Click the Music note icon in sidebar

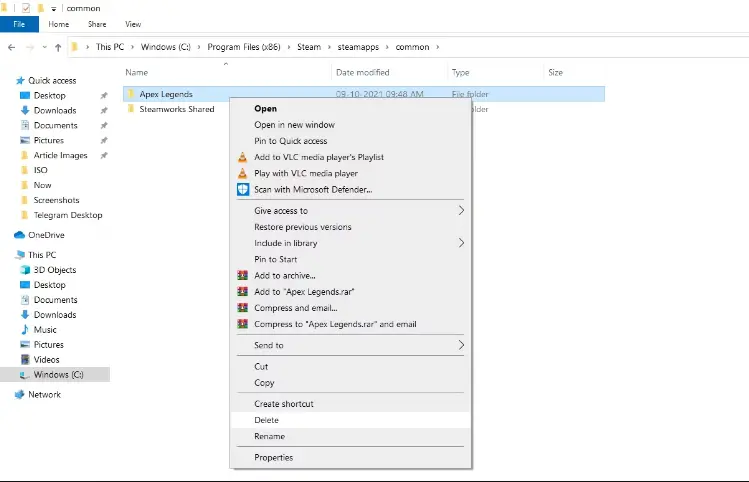25,330
